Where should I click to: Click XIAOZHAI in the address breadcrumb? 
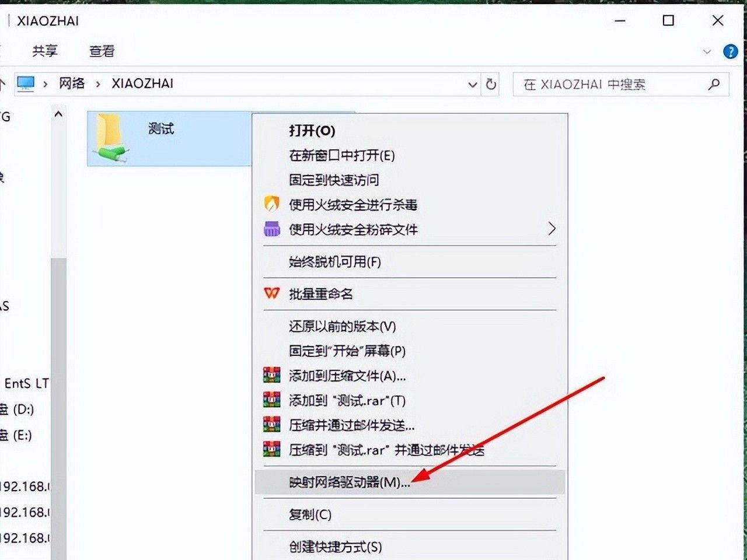pyautogui.click(x=143, y=83)
